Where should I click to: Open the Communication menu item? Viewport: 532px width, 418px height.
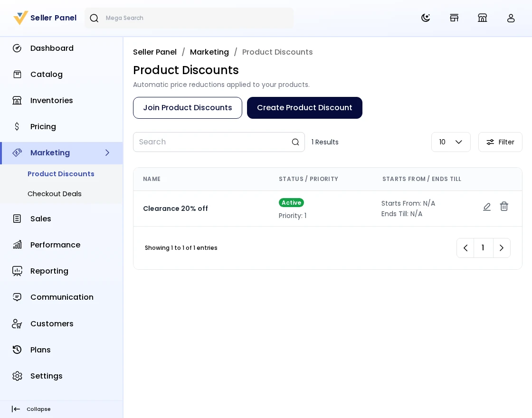click(x=61, y=297)
